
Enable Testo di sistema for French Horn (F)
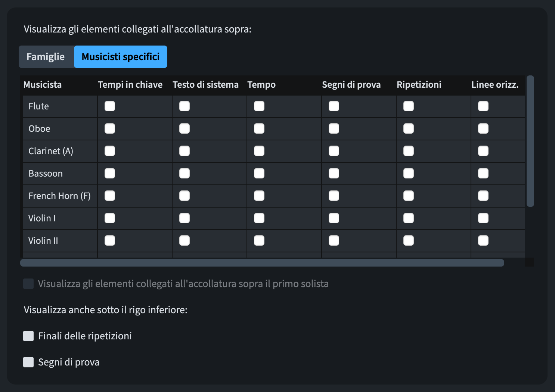[x=185, y=196]
